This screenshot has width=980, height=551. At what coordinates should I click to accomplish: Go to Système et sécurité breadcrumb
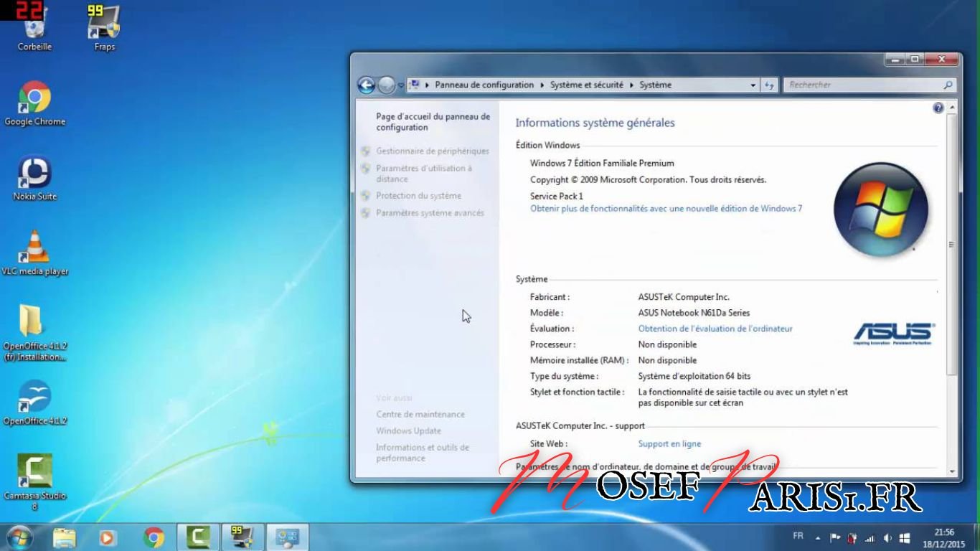click(x=587, y=85)
